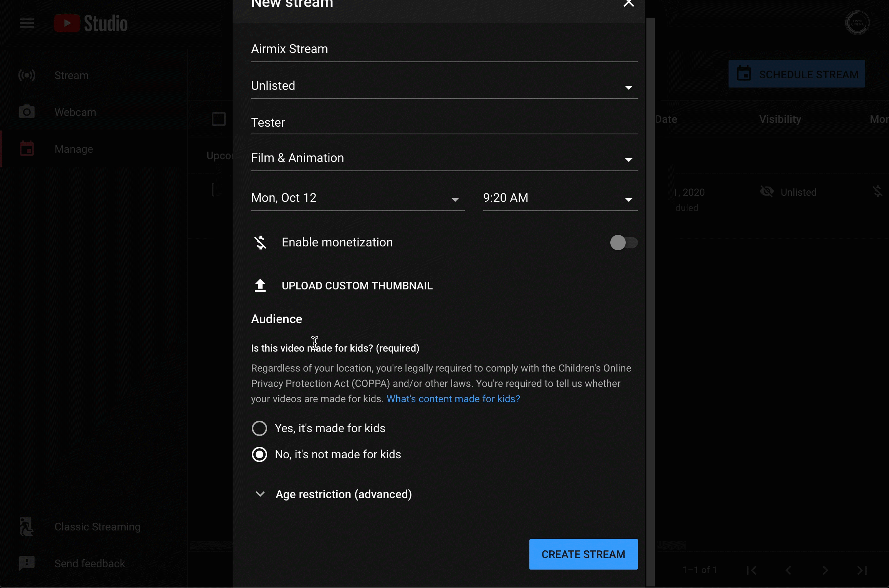Click the Create Stream button
The height and width of the screenshot is (588, 889).
(x=583, y=554)
